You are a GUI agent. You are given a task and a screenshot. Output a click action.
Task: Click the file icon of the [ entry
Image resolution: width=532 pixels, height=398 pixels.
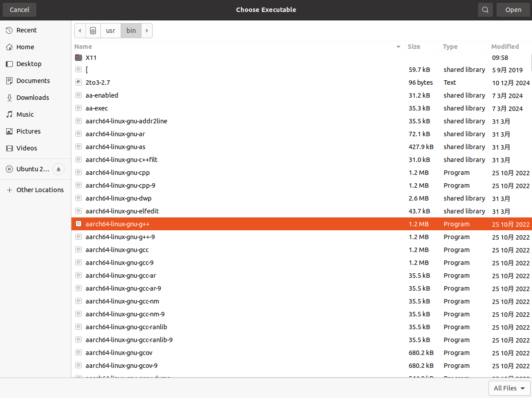pos(79,69)
